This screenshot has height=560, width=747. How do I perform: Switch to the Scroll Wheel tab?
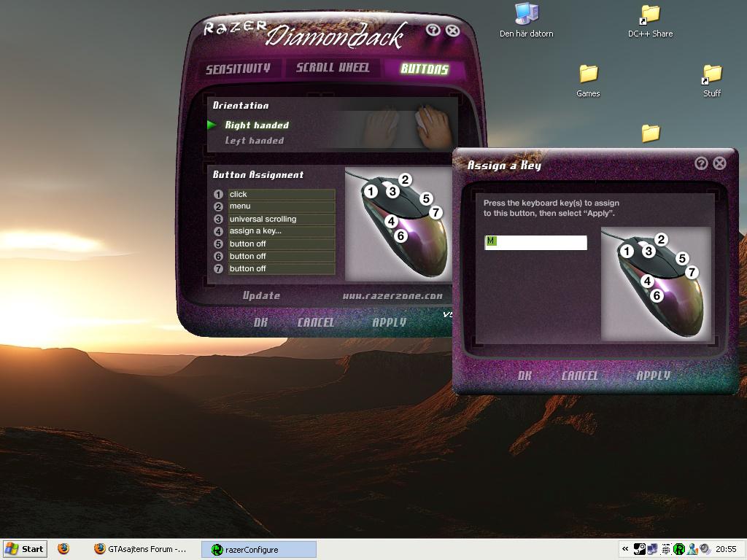pyautogui.click(x=333, y=68)
